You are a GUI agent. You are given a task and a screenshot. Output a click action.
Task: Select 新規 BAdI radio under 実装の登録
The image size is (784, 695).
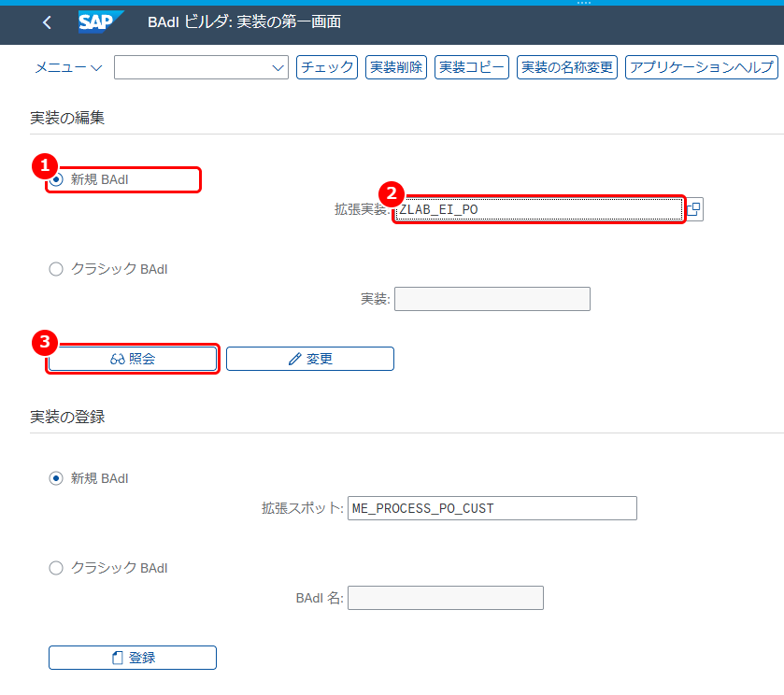tap(56, 478)
